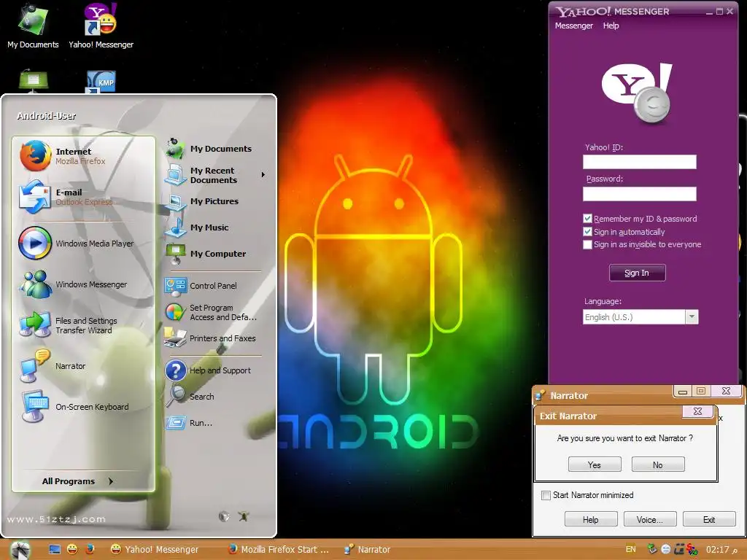The height and width of the screenshot is (560, 747).
Task: Toggle Remember my ID & password
Action: click(588, 219)
